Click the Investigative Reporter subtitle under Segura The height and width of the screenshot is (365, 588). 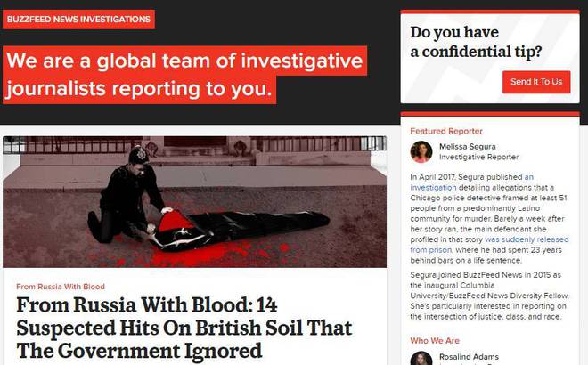(479, 157)
